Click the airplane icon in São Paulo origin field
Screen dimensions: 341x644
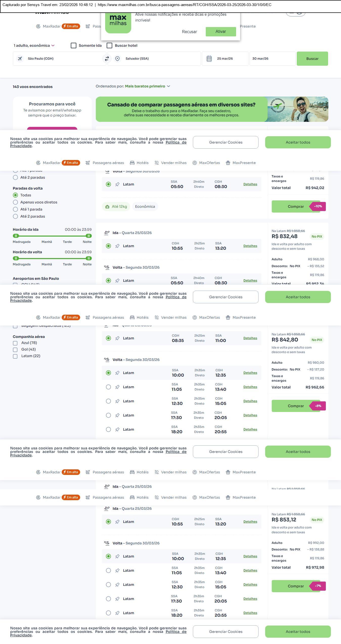[20, 59]
